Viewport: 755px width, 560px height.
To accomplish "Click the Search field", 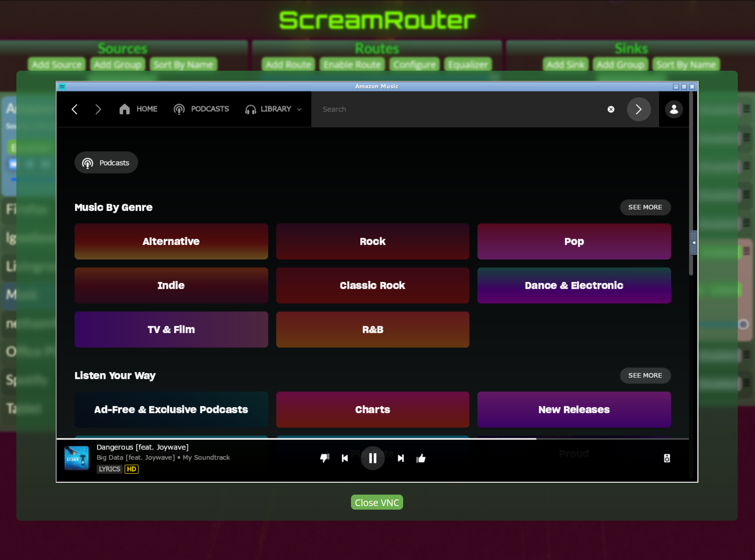I will coord(460,109).
